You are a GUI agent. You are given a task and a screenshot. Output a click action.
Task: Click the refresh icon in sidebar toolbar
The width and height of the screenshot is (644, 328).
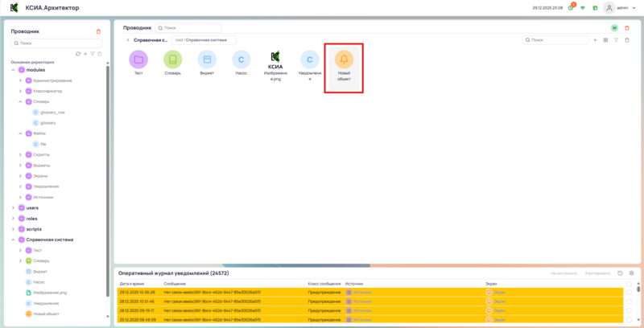77,53
